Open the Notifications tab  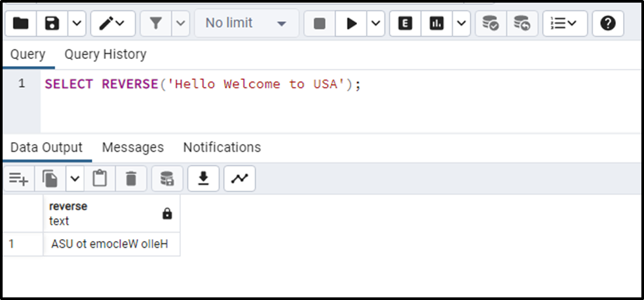[222, 147]
